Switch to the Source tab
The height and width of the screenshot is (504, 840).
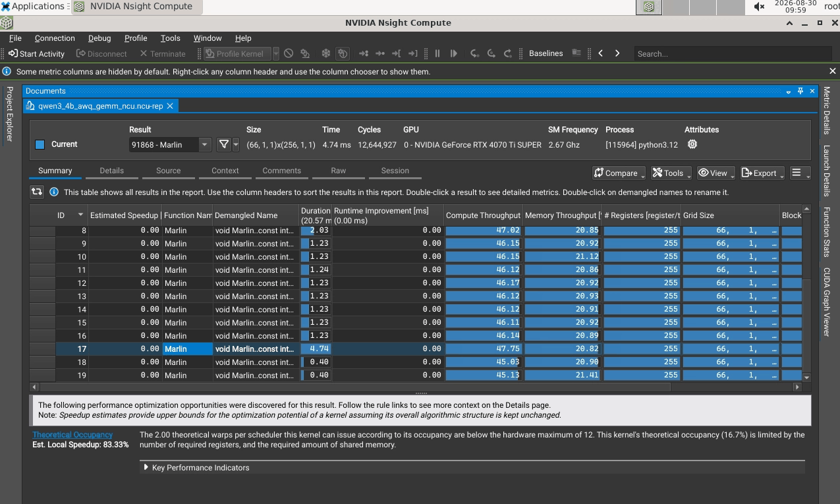pos(169,171)
